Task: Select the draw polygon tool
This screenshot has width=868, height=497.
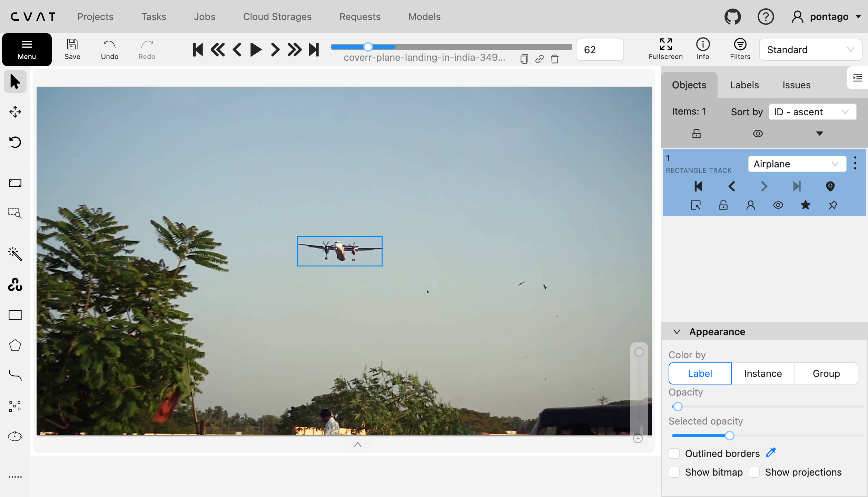Action: [15, 345]
